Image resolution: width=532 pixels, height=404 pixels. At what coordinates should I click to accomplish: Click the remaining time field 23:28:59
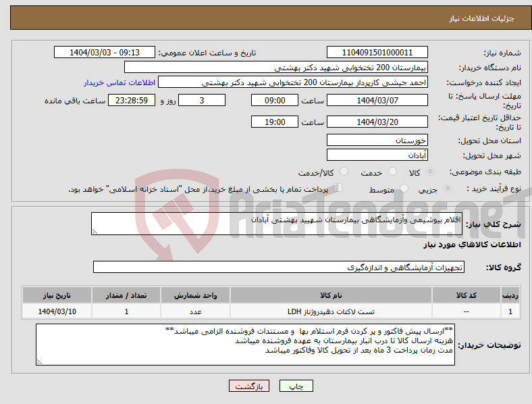tap(132, 100)
